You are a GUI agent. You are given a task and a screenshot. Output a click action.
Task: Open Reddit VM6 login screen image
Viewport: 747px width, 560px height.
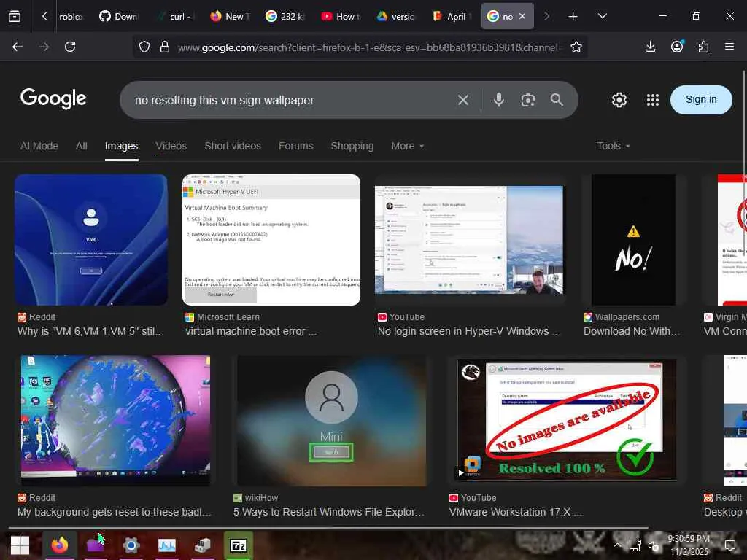pos(91,239)
